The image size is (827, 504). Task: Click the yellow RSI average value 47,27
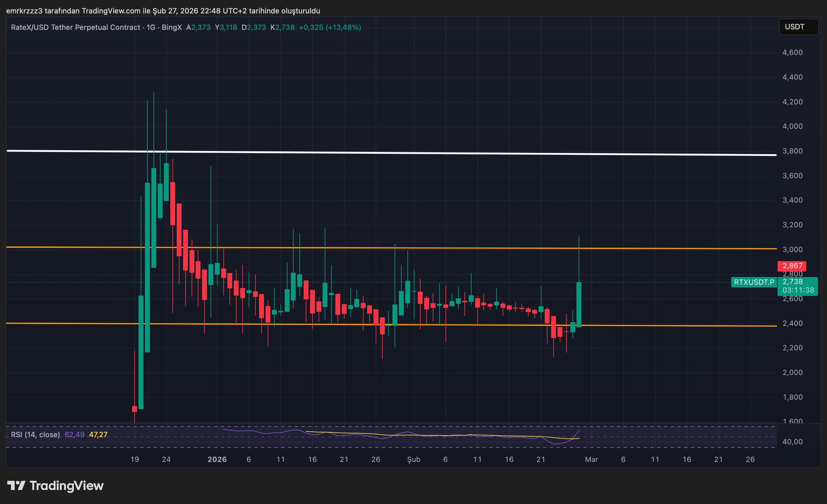(x=98, y=435)
